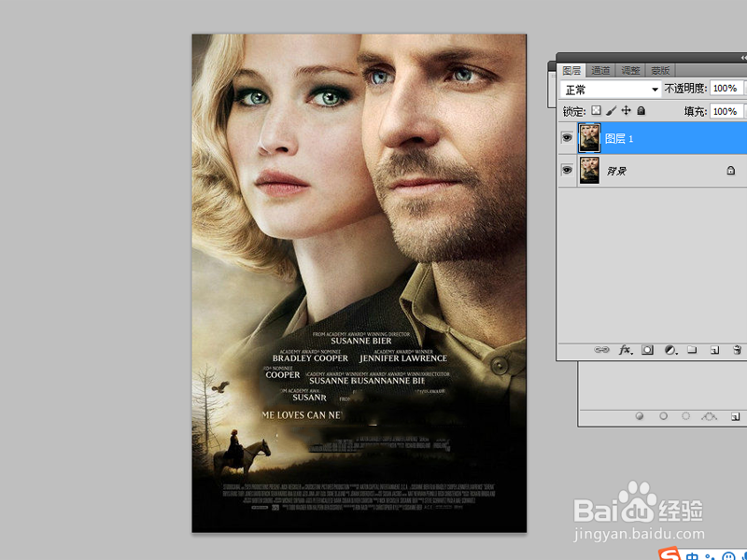Stroke path with brush icon
This screenshot has width=747, height=560.
coord(663,416)
